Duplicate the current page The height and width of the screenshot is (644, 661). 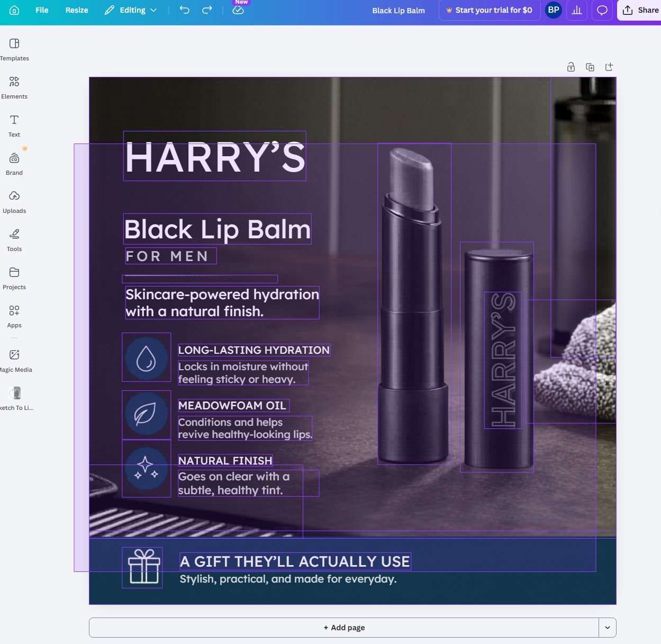(x=590, y=67)
